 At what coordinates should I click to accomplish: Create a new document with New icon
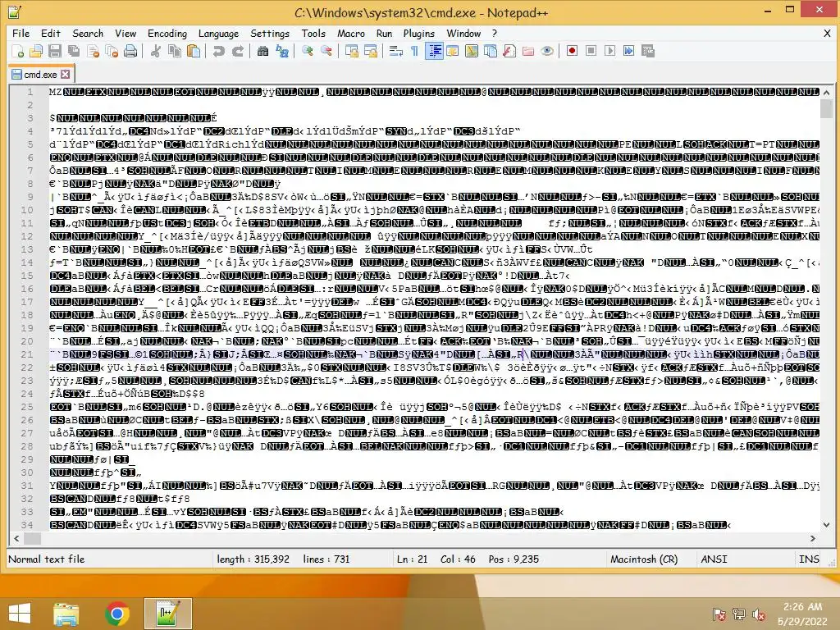click(18, 51)
